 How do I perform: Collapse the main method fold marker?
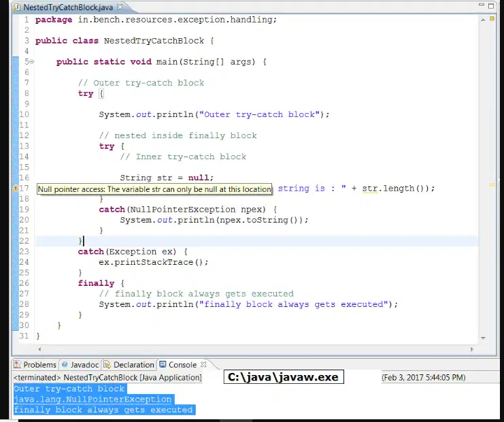pos(32,61)
